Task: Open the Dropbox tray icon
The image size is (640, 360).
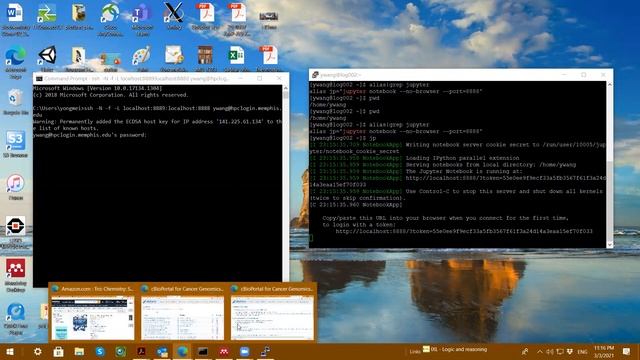Action: click(x=570, y=351)
